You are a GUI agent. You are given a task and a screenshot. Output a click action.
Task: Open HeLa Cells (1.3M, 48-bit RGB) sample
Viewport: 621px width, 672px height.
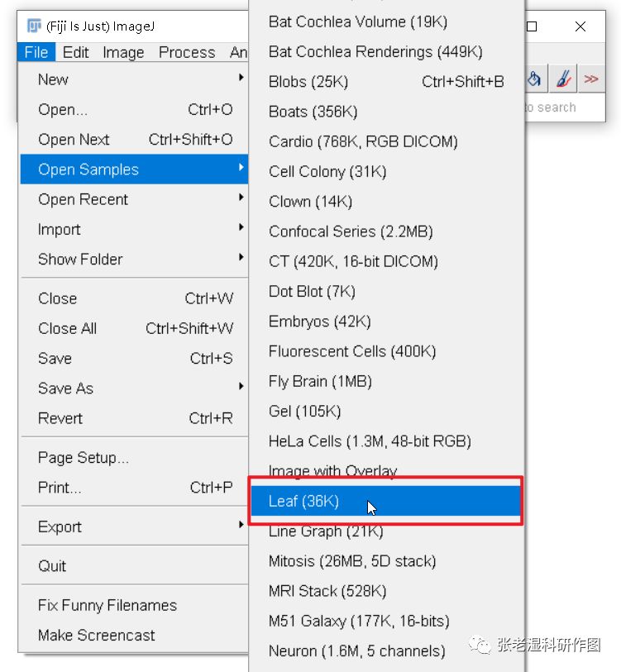pyautogui.click(x=386, y=441)
